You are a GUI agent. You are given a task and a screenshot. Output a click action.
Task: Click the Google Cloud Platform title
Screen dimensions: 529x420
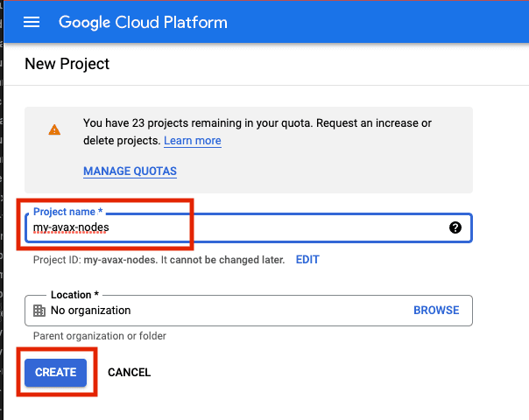coord(143,22)
